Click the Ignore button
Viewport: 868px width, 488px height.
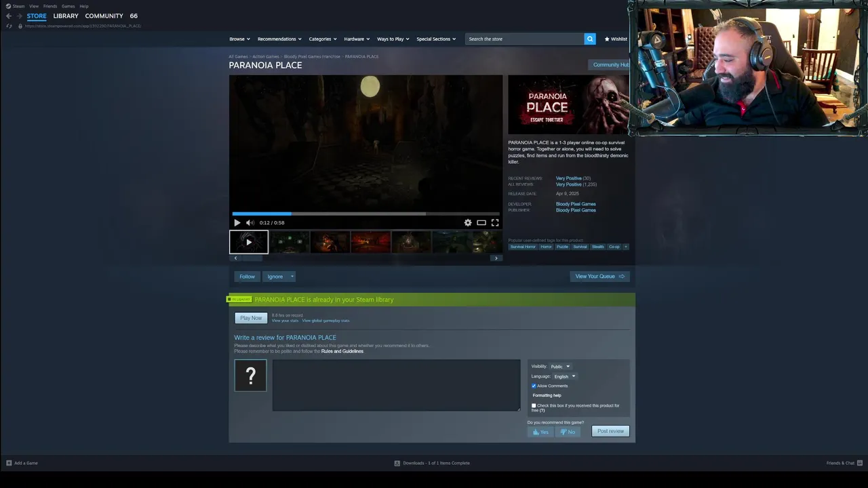point(275,277)
